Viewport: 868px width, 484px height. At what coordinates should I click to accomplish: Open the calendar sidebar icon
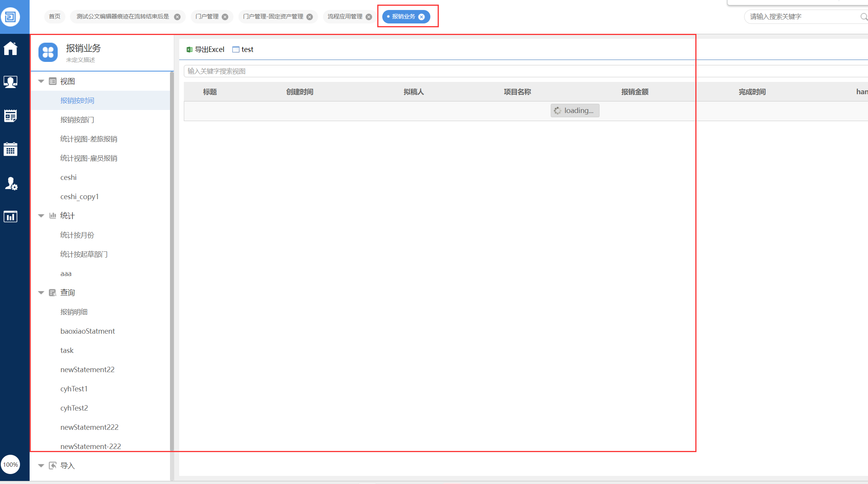click(x=10, y=149)
